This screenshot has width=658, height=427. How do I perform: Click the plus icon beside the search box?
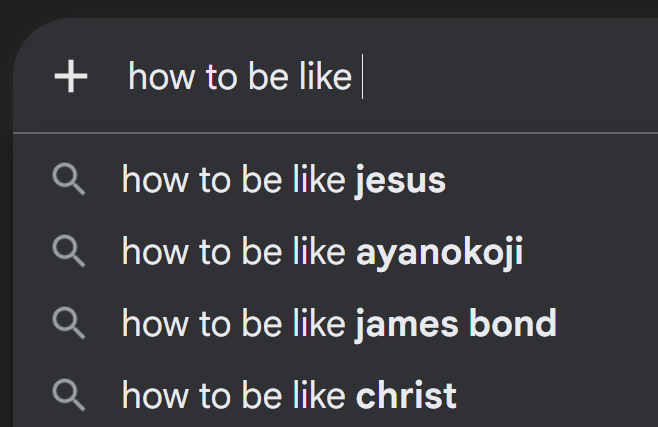71,76
